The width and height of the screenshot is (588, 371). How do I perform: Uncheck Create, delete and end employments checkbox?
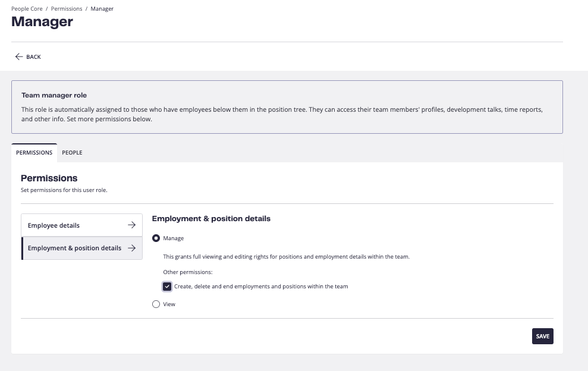click(167, 287)
